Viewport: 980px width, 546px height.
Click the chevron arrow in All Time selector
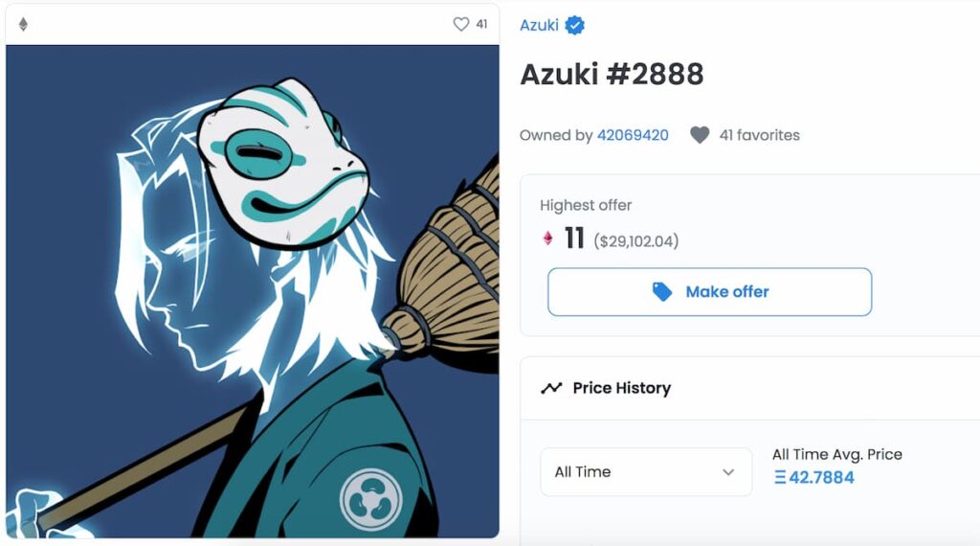click(x=728, y=472)
